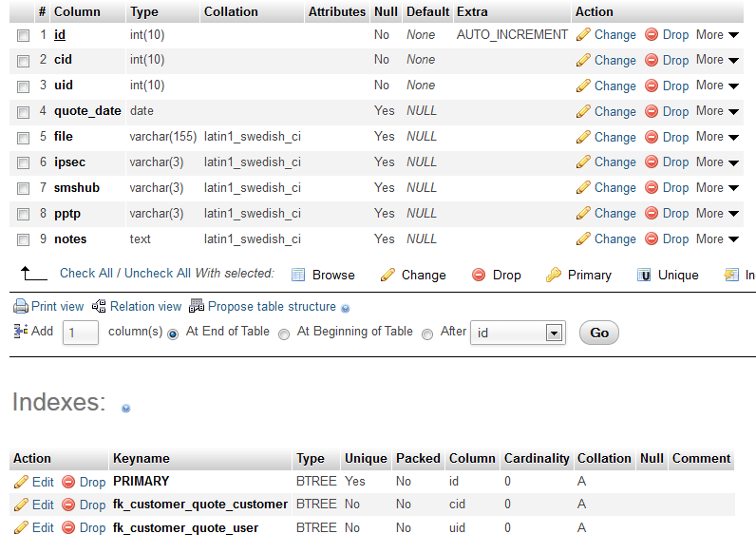Click the 'varchar(155)' type text
This screenshot has width=756, height=553.
coord(163,137)
